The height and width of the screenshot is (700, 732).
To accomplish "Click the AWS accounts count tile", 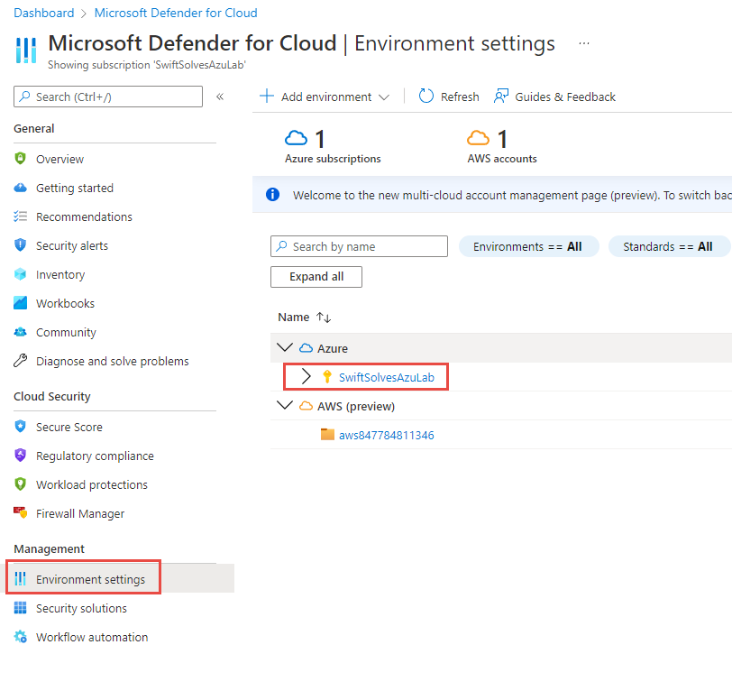I will 502,147.
